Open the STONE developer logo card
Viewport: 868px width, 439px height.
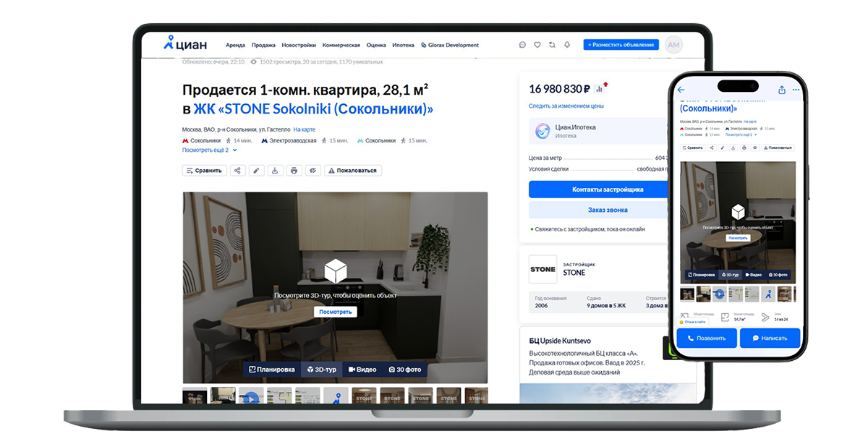click(542, 269)
